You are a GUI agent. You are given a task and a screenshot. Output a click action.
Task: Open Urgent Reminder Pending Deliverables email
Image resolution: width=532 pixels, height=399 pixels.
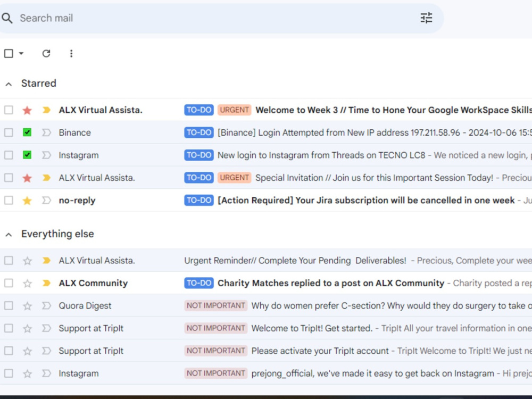click(x=295, y=261)
